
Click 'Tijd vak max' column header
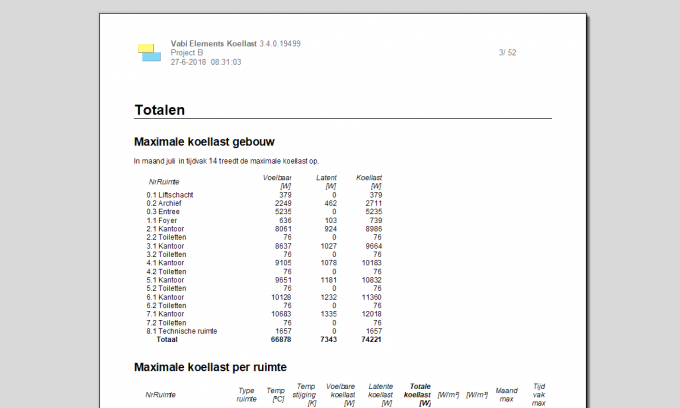click(x=539, y=395)
